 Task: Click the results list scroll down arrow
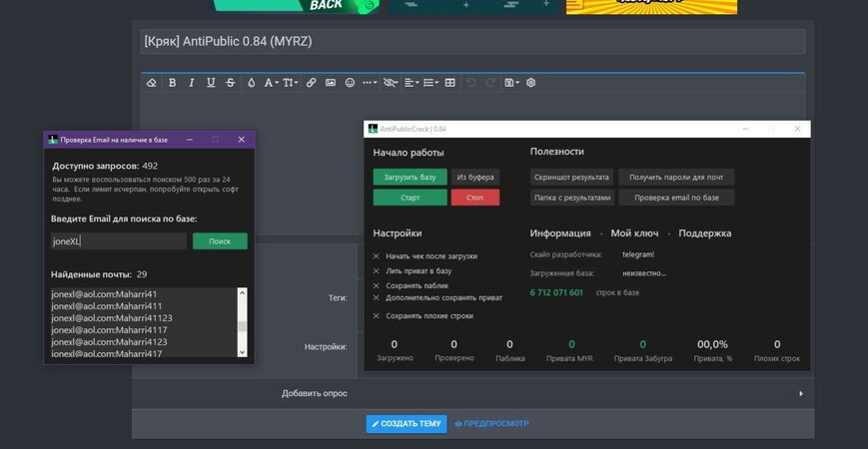(242, 352)
